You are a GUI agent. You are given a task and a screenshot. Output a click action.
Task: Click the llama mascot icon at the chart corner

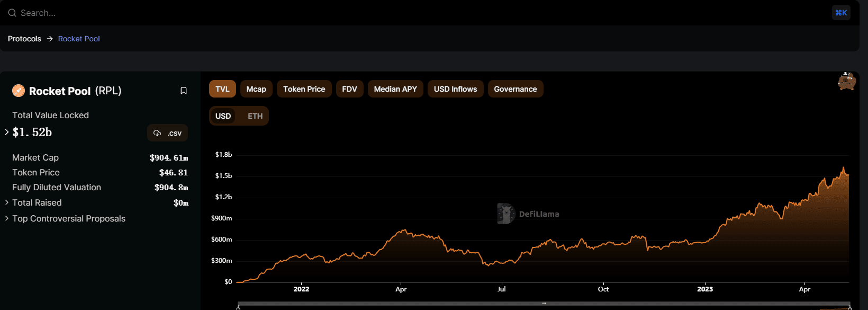[x=846, y=82]
